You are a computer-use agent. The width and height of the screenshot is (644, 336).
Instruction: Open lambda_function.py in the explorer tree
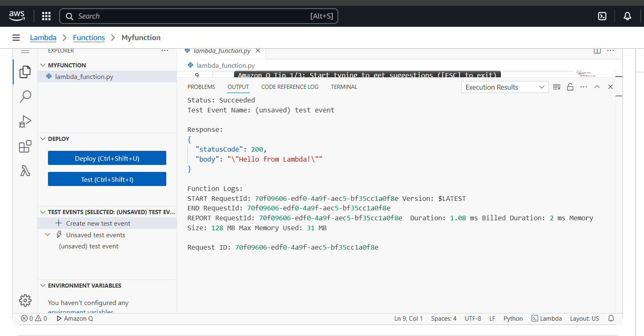(x=107, y=76)
